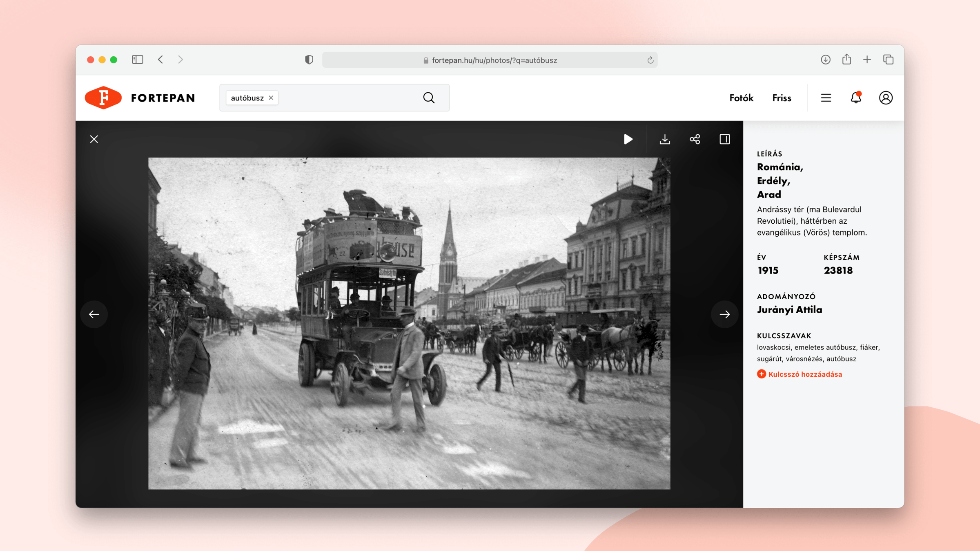Share the photo
980x551 pixels.
click(x=695, y=139)
